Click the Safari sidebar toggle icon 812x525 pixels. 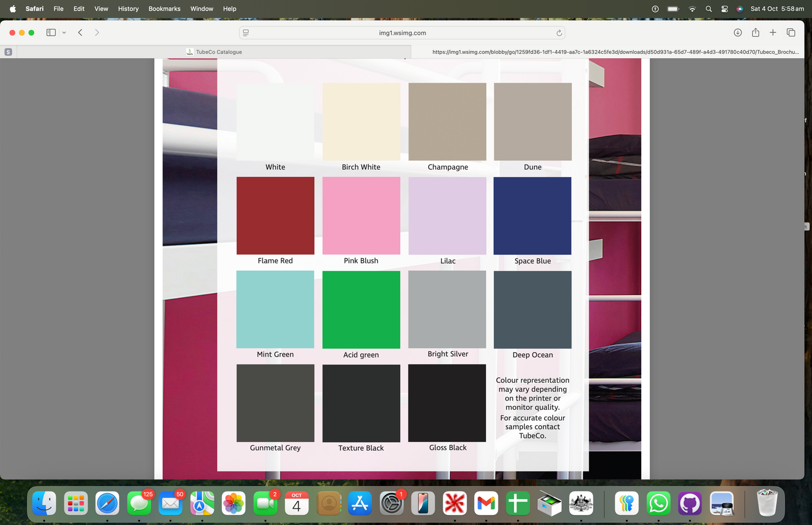point(51,33)
